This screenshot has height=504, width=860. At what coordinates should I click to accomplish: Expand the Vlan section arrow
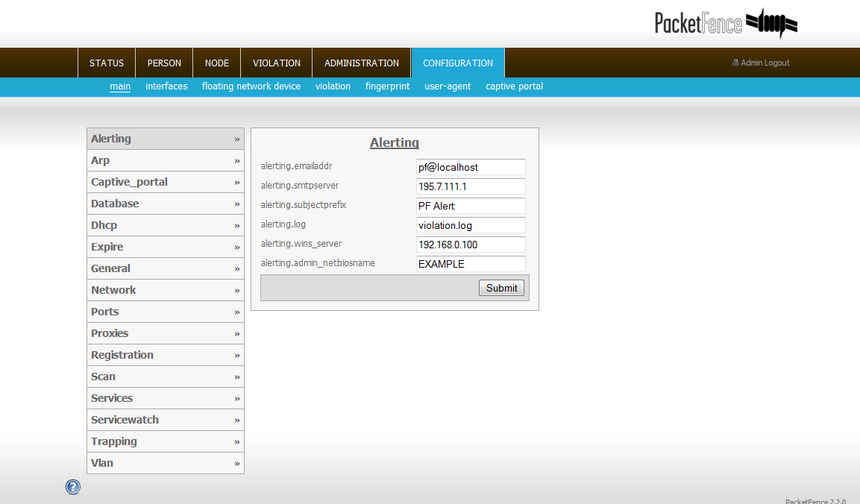(x=237, y=464)
